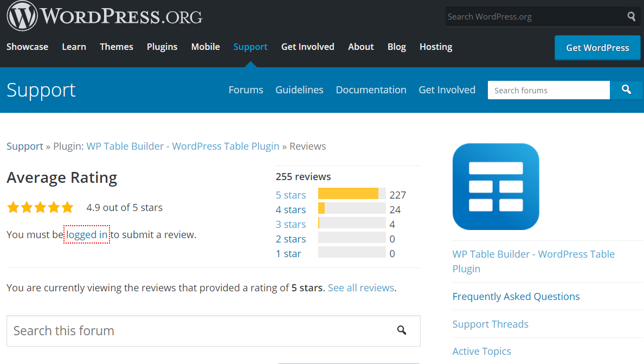Image resolution: width=644 pixels, height=364 pixels.
Task: Open the About menu item
Action: 361,47
